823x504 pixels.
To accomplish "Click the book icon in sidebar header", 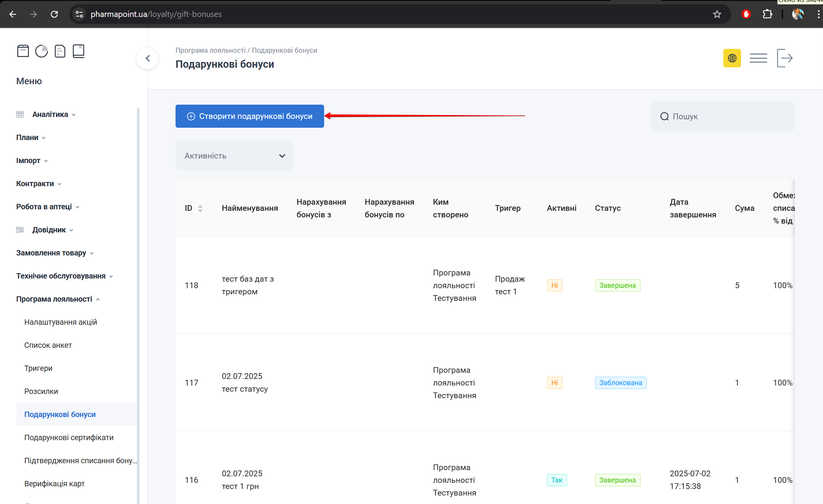I will tap(79, 51).
